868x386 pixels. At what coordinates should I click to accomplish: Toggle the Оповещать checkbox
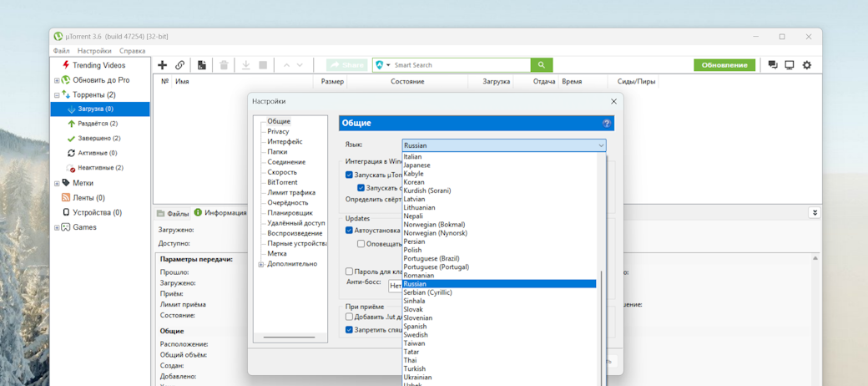(361, 244)
